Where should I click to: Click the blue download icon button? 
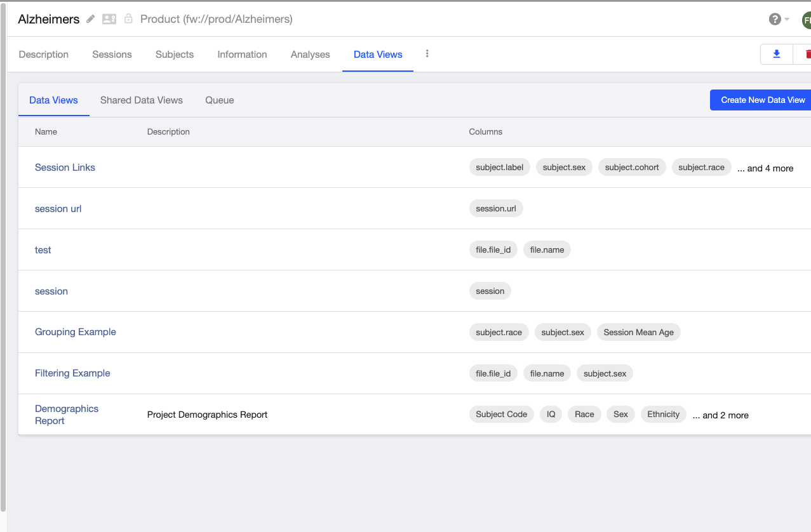click(776, 54)
